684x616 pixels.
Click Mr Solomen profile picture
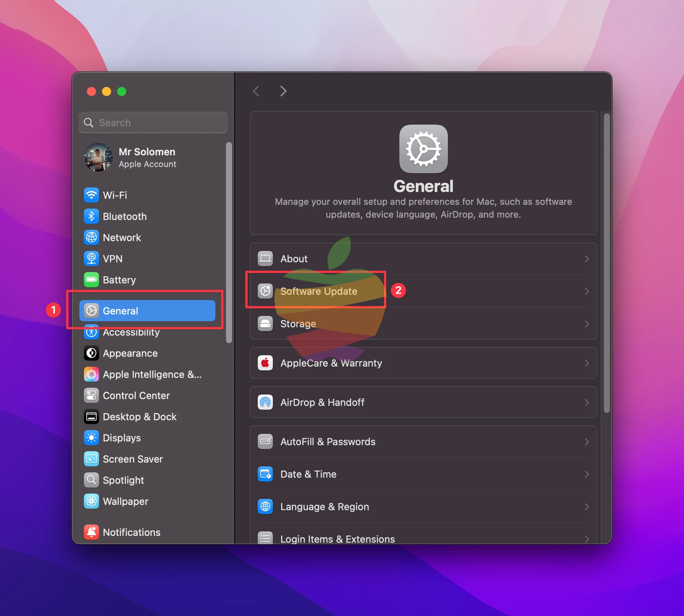pyautogui.click(x=98, y=158)
